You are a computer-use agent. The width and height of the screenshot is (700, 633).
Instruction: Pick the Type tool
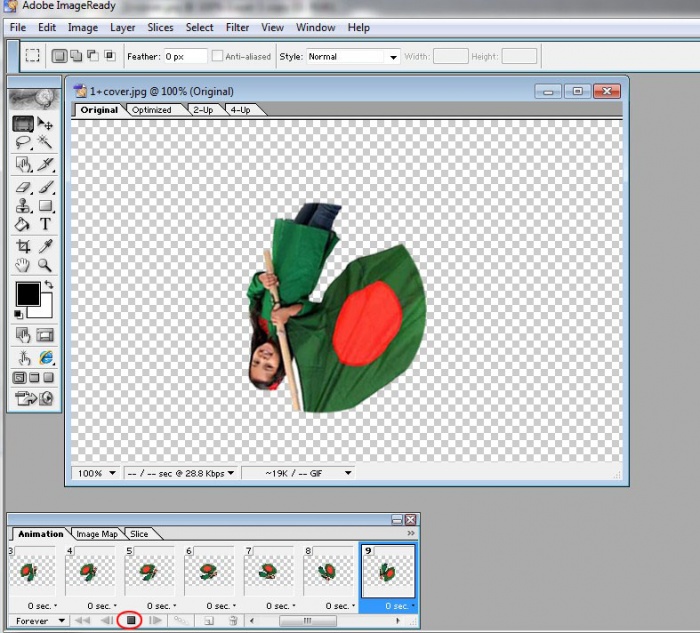[x=45, y=224]
